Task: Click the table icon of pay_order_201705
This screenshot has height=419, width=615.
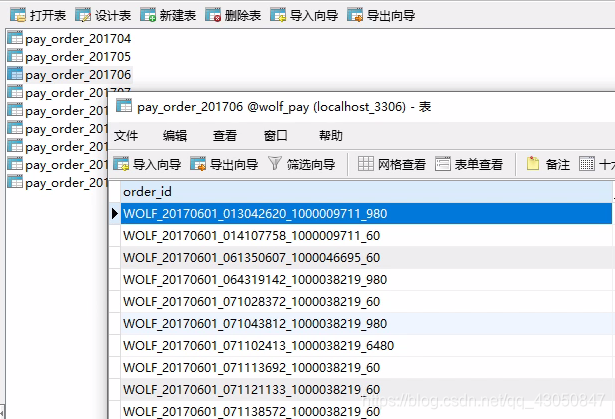Action: 15,56
